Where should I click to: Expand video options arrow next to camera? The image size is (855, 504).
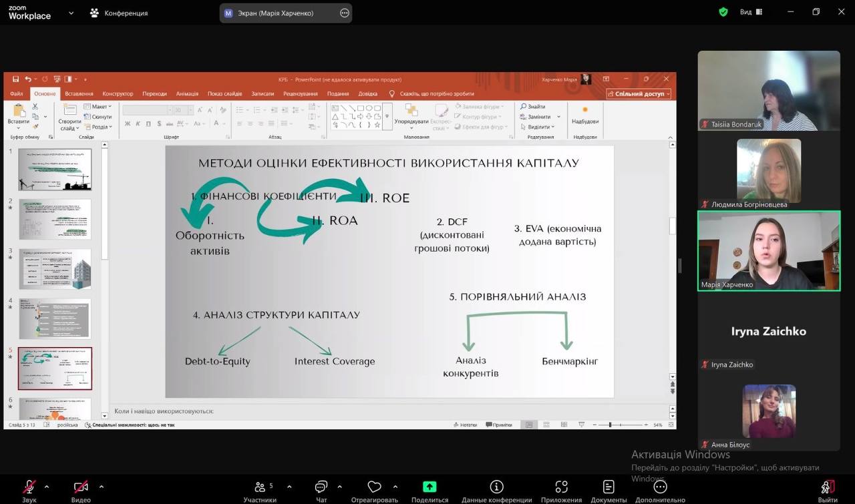[102, 487]
